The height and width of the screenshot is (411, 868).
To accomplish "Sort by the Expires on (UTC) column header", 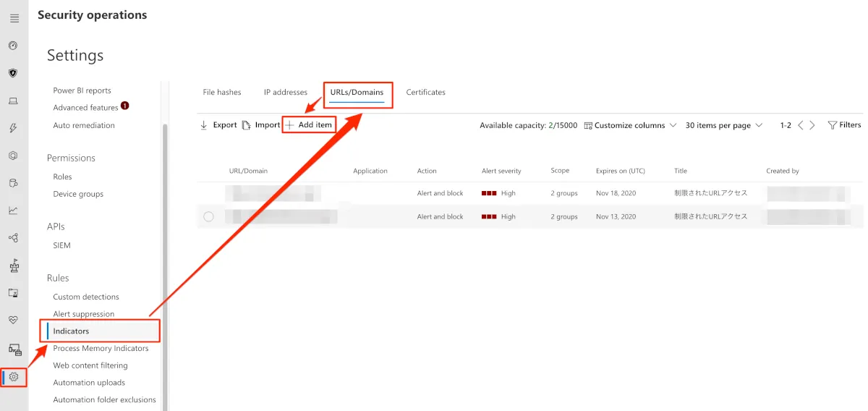I will pyautogui.click(x=621, y=171).
